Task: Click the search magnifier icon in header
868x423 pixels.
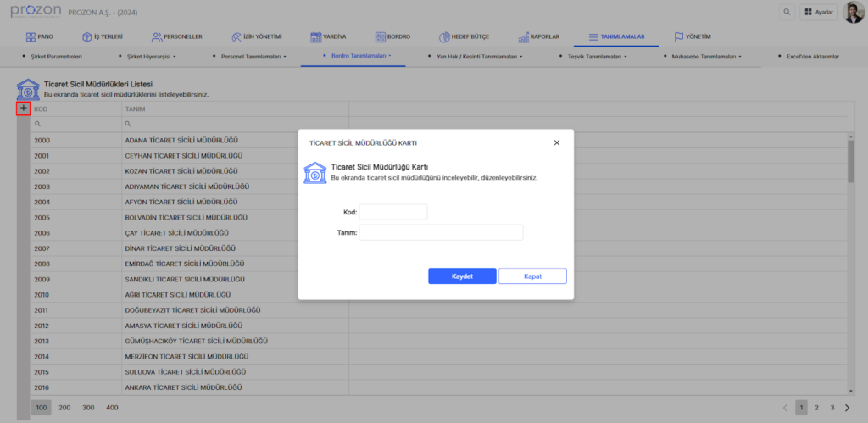Action: [x=787, y=13]
